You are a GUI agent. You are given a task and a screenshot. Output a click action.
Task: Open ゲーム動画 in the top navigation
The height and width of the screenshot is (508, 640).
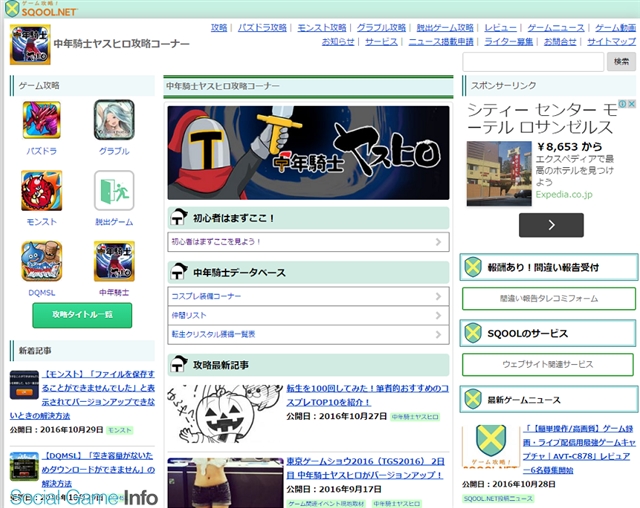coord(616,27)
